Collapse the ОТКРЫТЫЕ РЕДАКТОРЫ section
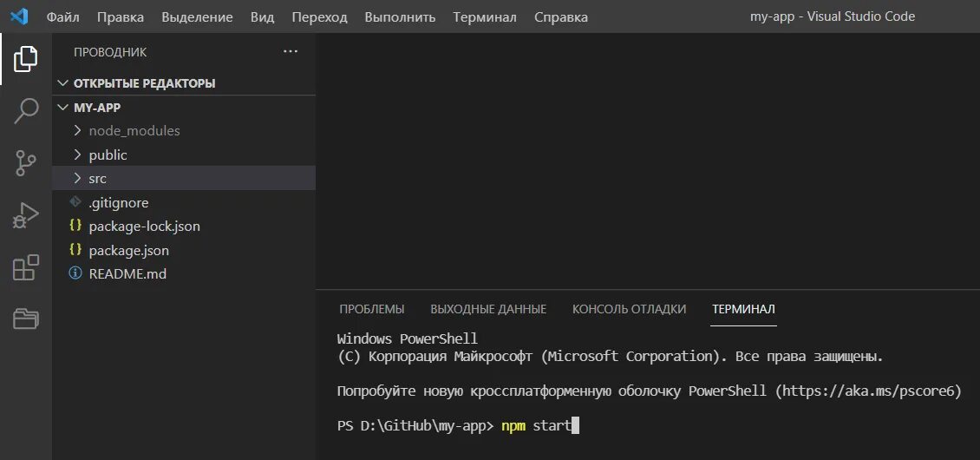The height and width of the screenshot is (460, 980). tap(62, 83)
